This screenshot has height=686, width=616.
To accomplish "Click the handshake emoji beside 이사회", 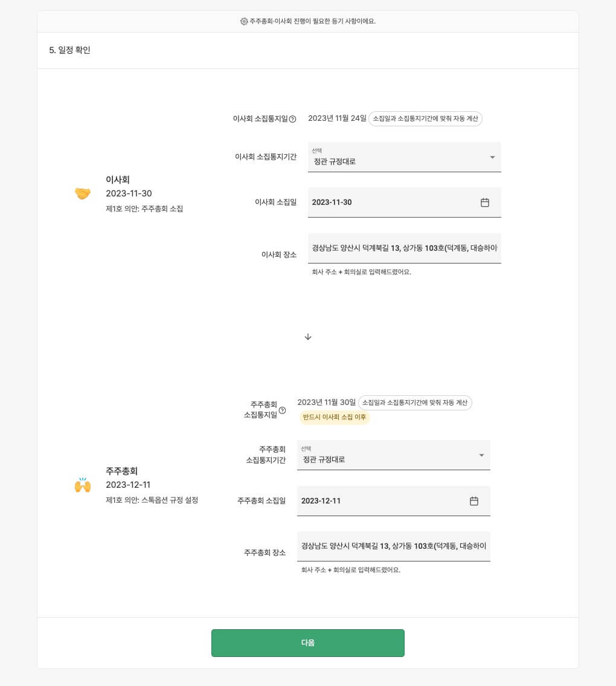I will click(x=83, y=193).
